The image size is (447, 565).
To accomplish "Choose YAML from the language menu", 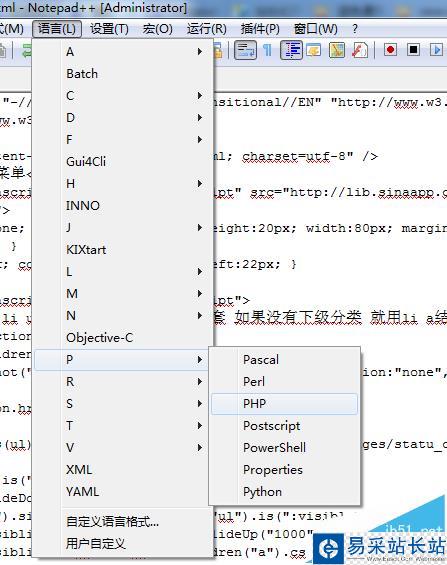I will coord(121,491).
